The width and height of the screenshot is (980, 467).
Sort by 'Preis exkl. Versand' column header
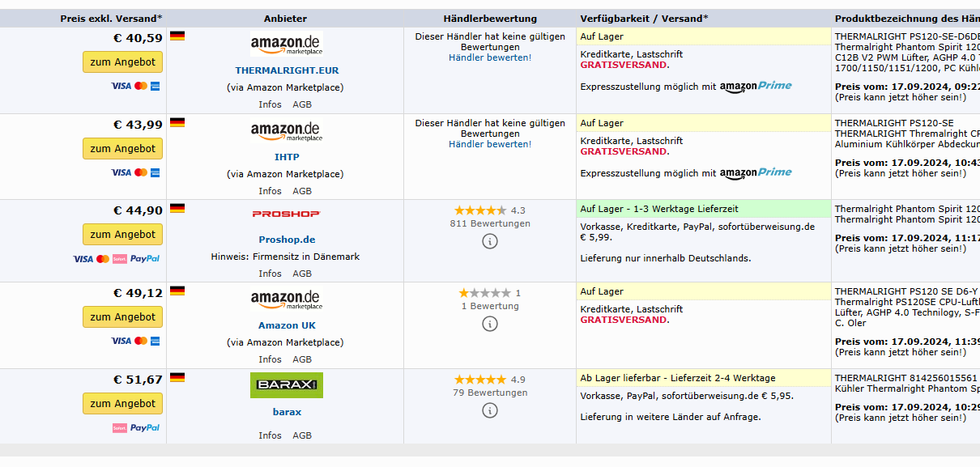(x=111, y=19)
